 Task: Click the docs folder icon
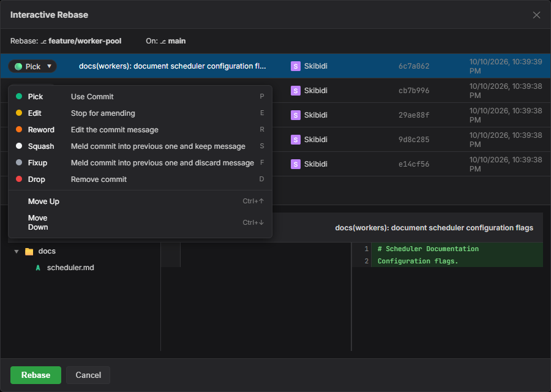tap(29, 251)
